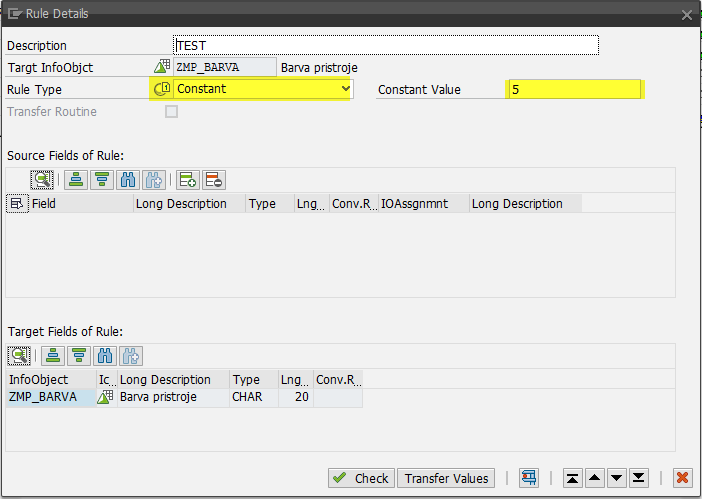Viewport: 702px width, 499px height.
Task: Click the Transfer Values button
Action: tap(446, 478)
